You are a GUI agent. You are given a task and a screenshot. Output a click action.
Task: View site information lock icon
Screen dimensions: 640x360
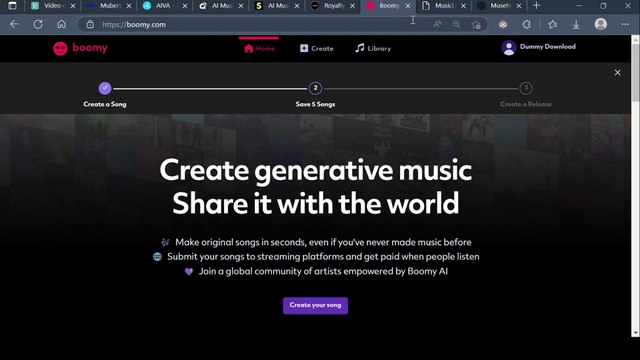coord(90,24)
